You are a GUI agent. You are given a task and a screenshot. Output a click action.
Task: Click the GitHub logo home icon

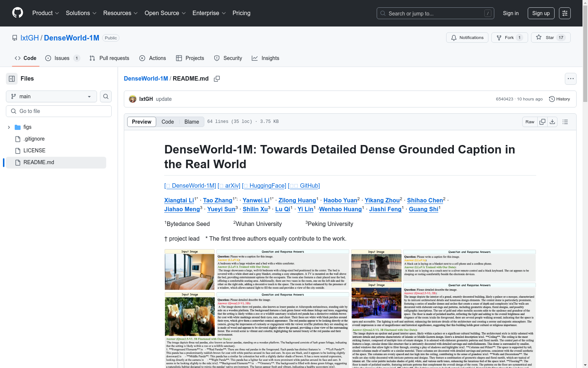[x=18, y=13]
